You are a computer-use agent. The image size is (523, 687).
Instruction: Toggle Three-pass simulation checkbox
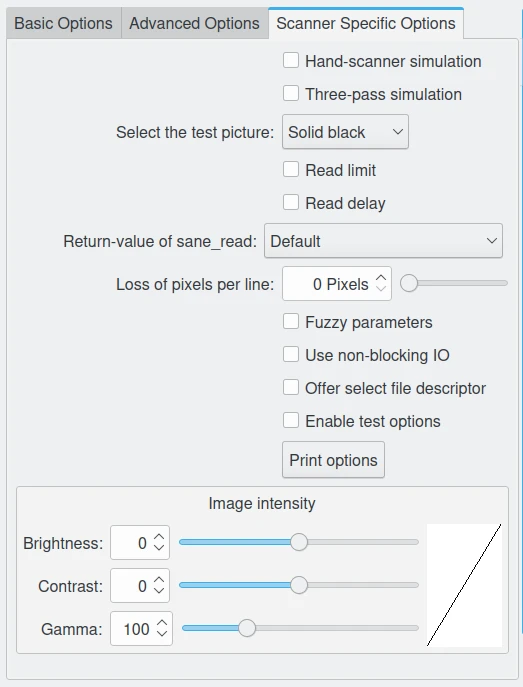pyautogui.click(x=291, y=93)
